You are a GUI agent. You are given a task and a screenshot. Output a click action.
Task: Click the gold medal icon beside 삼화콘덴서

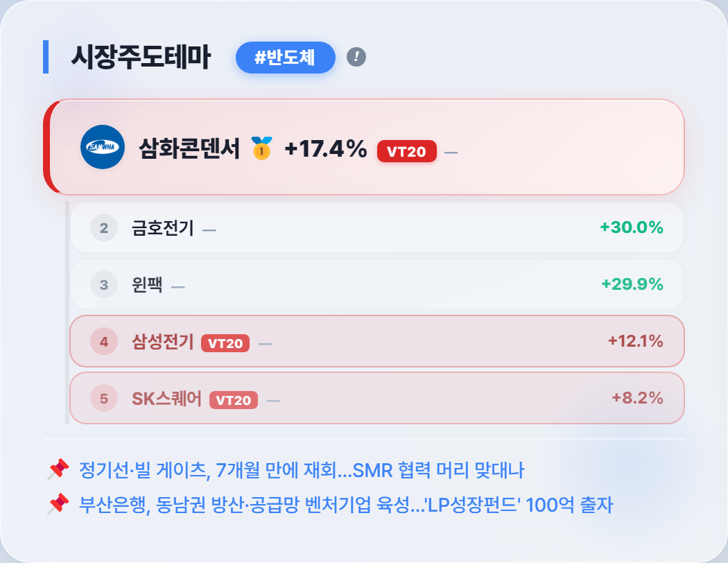(x=261, y=148)
